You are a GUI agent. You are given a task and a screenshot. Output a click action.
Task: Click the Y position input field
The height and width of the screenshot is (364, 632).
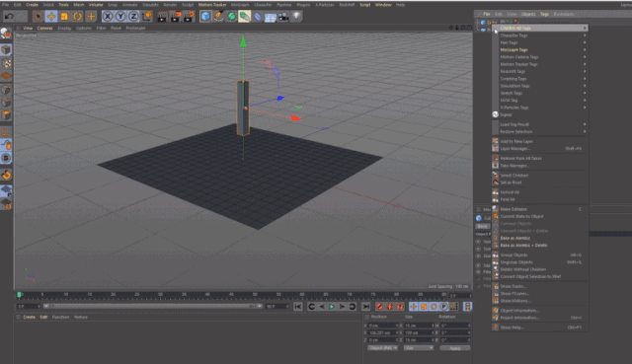pyautogui.click(x=383, y=333)
